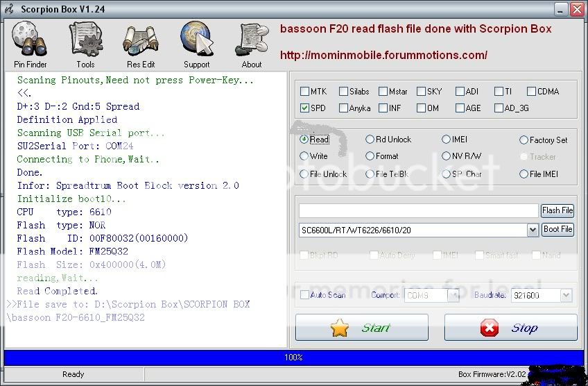Click the Scorpion Box title bar icon

pyautogui.click(x=9, y=9)
